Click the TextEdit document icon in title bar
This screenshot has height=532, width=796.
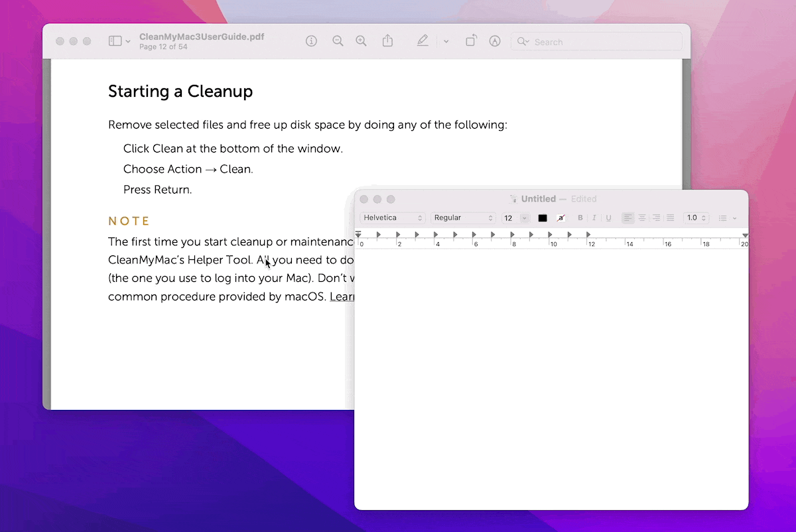pyautogui.click(x=513, y=199)
